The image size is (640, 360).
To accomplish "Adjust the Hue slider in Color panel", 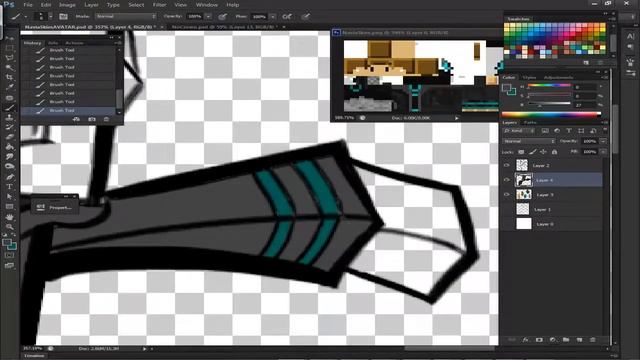I will click(x=549, y=86).
